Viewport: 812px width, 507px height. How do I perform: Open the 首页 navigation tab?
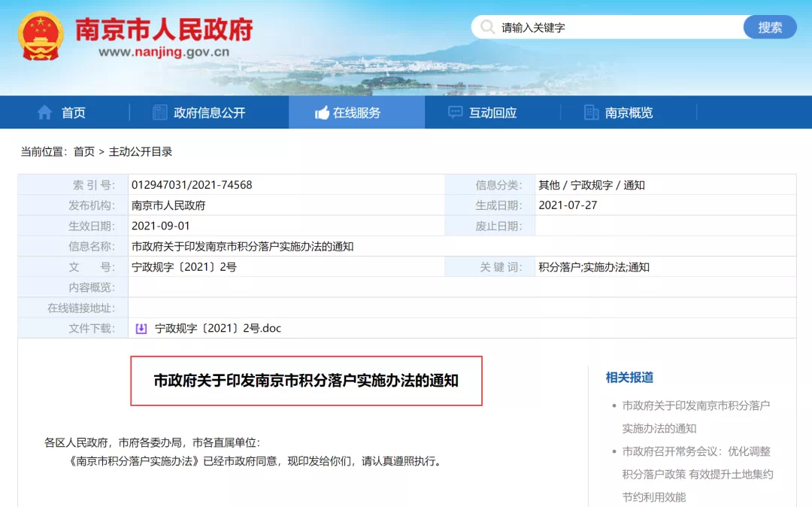73,113
